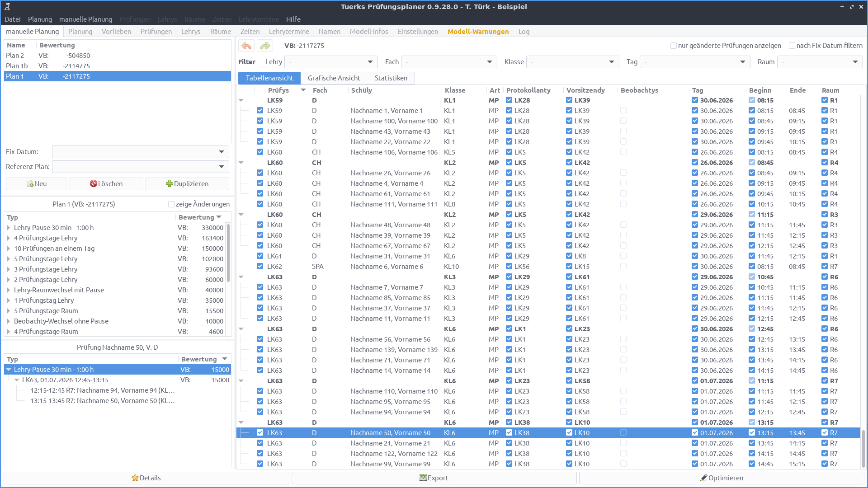Toggle 'nach Fix-Datum filtern' checkbox
The width and height of the screenshot is (868, 488).
click(x=792, y=46)
